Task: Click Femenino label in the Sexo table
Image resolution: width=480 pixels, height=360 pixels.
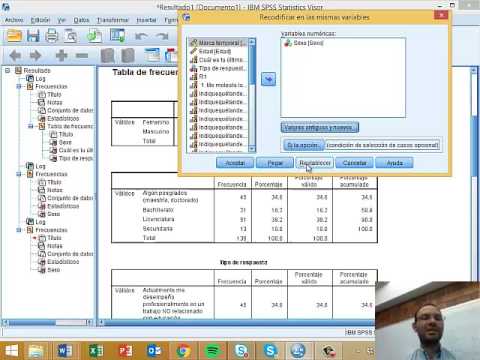Action: click(x=156, y=122)
